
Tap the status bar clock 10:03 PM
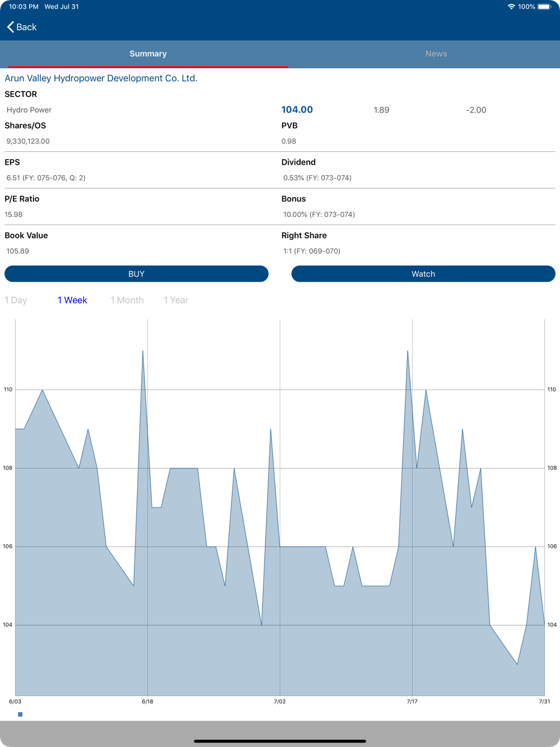coord(24,7)
